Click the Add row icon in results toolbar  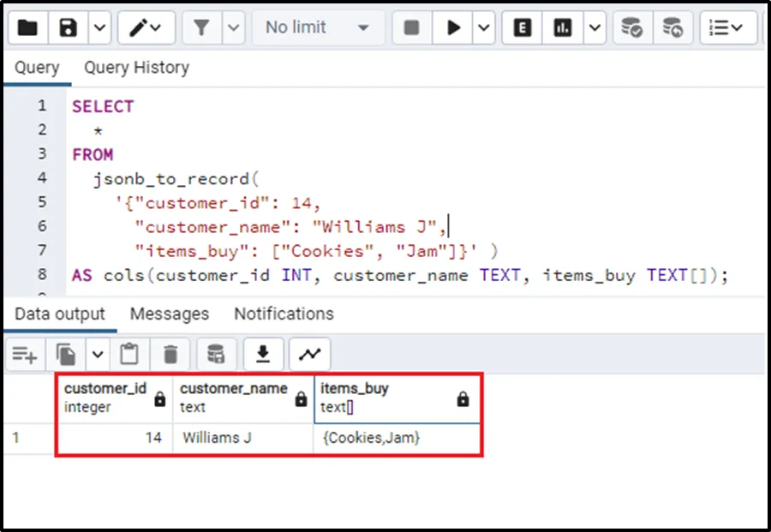pyautogui.click(x=25, y=354)
